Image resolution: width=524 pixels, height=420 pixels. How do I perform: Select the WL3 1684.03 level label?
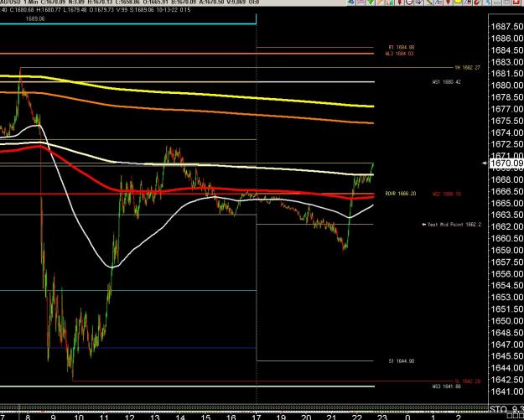click(399, 54)
